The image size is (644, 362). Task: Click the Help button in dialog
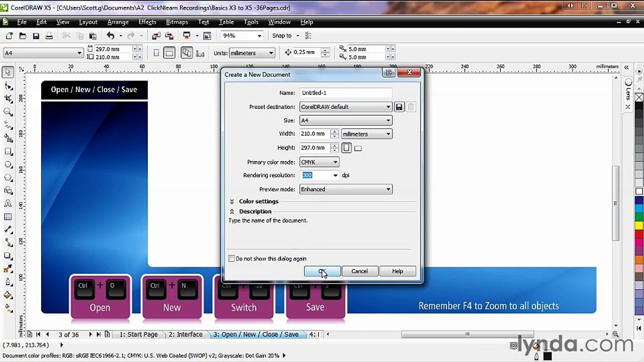click(x=397, y=271)
